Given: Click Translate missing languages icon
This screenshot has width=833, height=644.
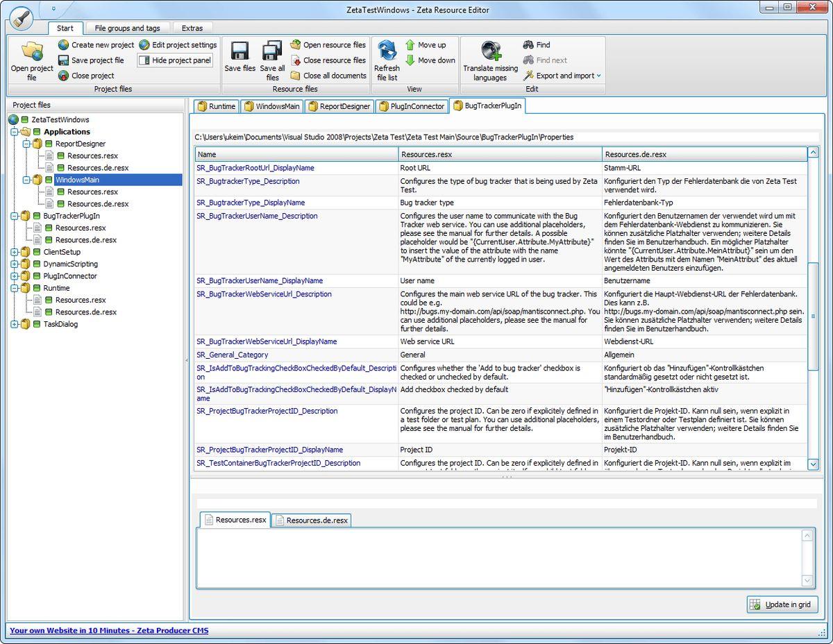Looking at the screenshot, I should click(491, 51).
